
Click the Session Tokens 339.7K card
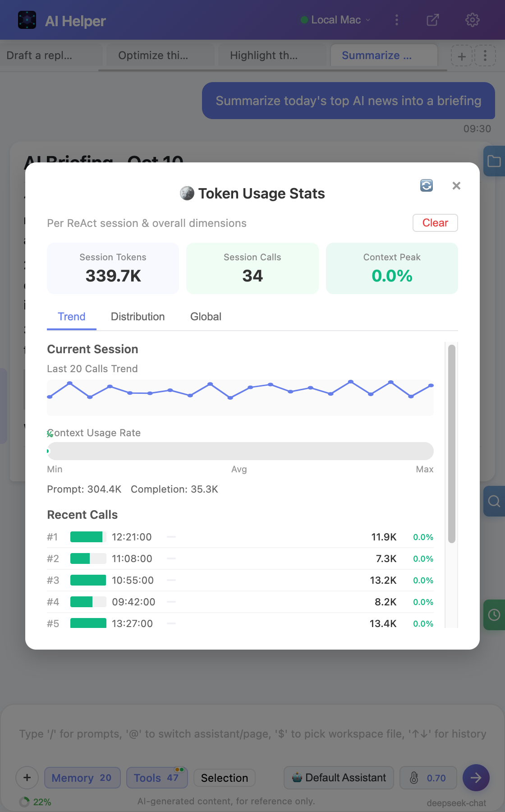pyautogui.click(x=113, y=268)
